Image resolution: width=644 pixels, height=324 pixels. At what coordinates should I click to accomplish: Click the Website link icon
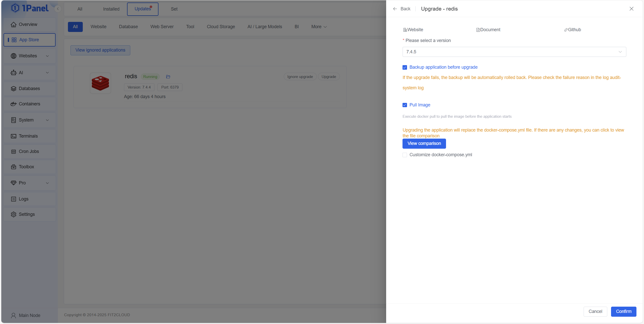click(x=405, y=30)
